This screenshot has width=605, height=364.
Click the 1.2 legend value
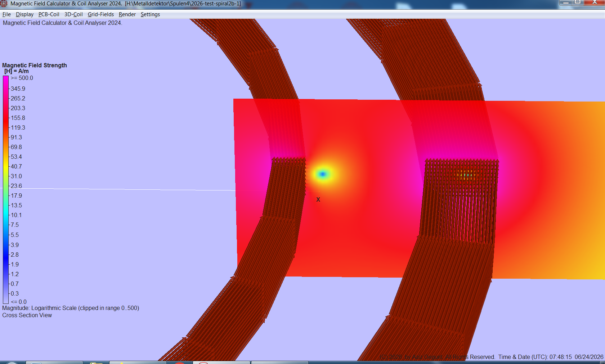pyautogui.click(x=15, y=274)
